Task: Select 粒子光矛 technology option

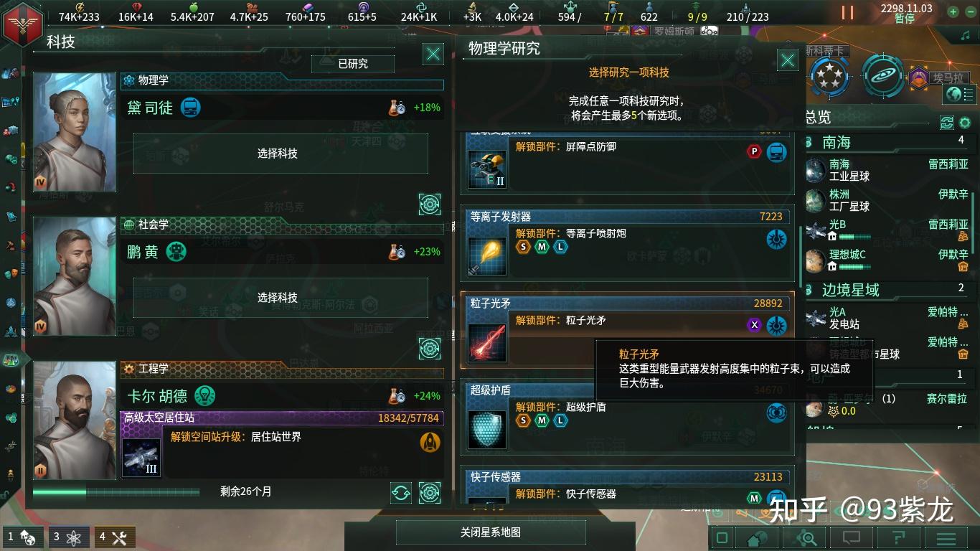Action: pyautogui.click(x=627, y=330)
